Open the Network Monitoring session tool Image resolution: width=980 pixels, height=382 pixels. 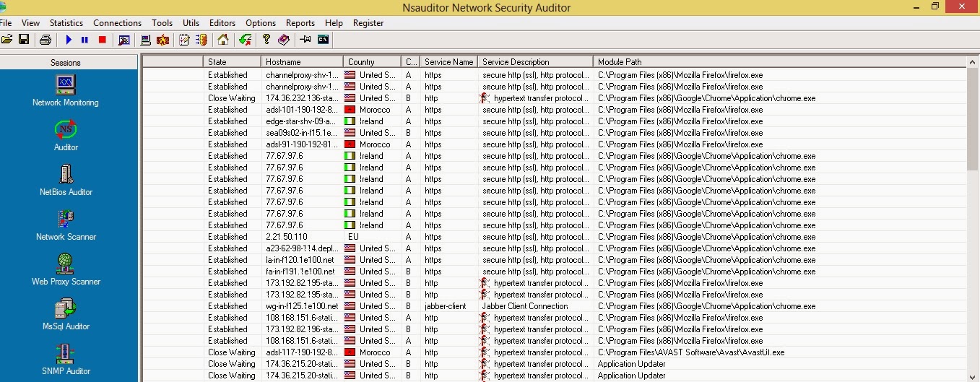tap(66, 90)
